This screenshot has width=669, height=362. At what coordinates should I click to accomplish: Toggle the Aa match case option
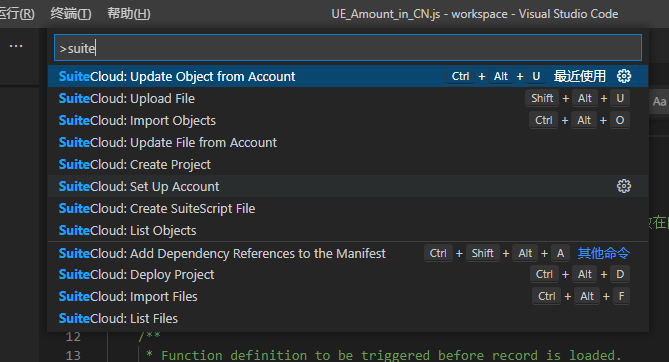pyautogui.click(x=659, y=102)
